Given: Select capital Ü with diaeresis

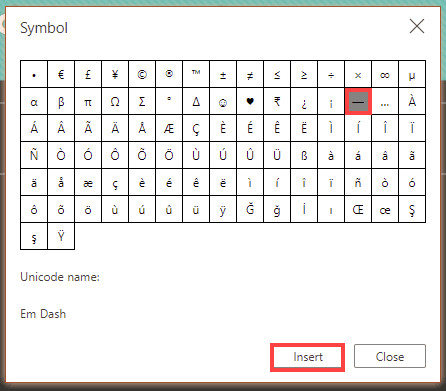Looking at the screenshot, I should pyautogui.click(x=277, y=155).
